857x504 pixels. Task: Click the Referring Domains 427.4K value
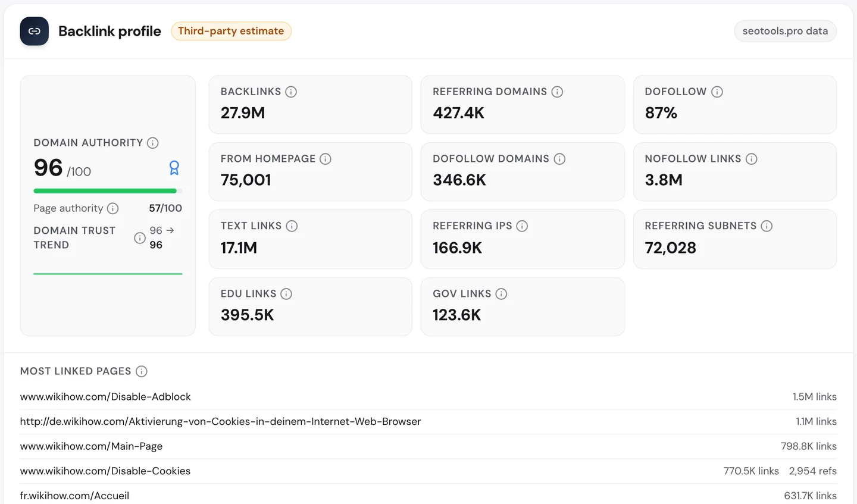[x=458, y=113]
